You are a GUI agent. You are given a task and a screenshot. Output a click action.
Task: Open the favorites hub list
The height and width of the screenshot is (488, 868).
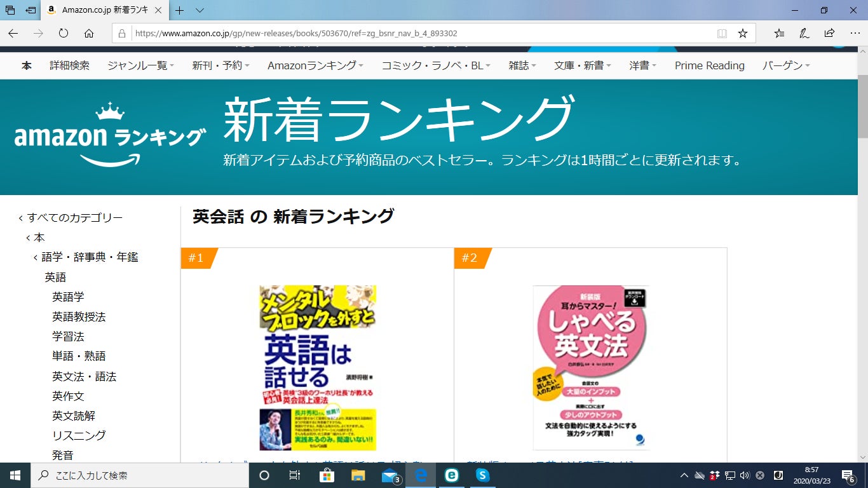[779, 34]
